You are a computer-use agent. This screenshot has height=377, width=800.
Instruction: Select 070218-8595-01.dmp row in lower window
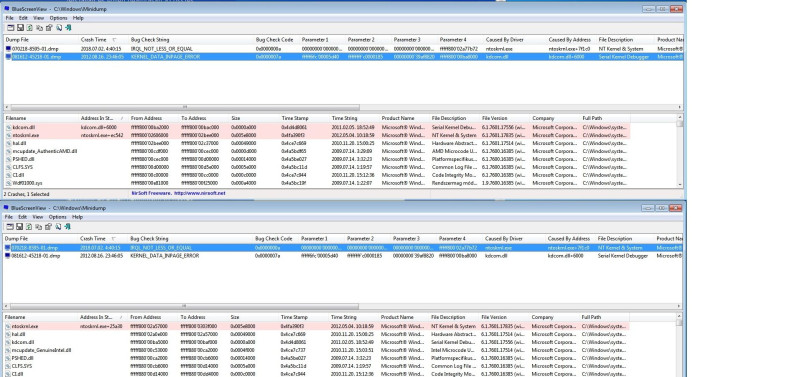(342, 247)
